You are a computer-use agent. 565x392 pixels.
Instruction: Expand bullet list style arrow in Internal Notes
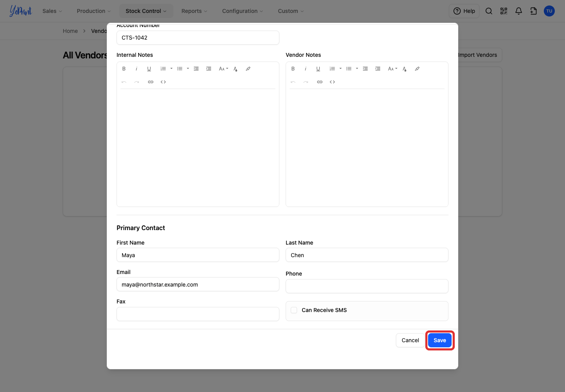tap(188, 69)
